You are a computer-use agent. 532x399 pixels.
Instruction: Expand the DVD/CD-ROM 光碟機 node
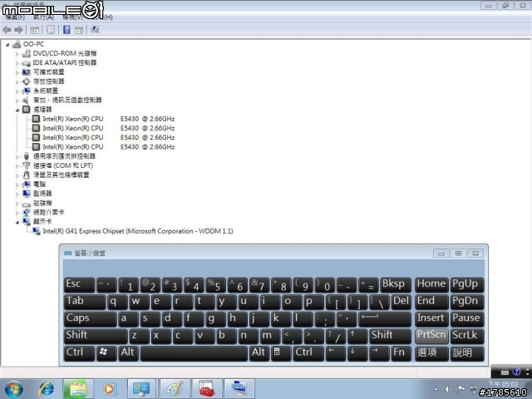pos(17,53)
